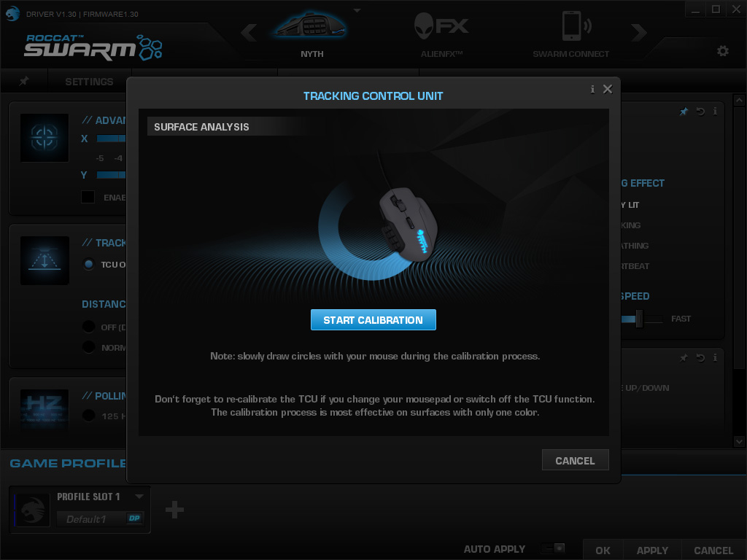The width and height of the screenshot is (747, 560).
Task: Adjust the Y sensitivity slider
Action: [111, 175]
